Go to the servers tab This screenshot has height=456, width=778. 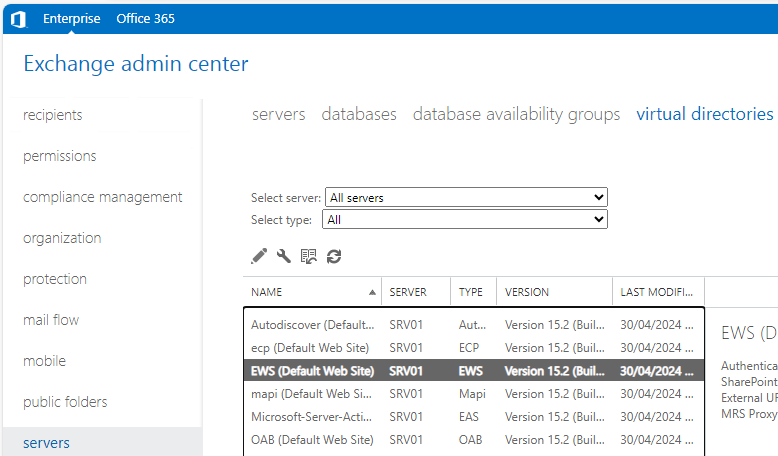pos(278,114)
